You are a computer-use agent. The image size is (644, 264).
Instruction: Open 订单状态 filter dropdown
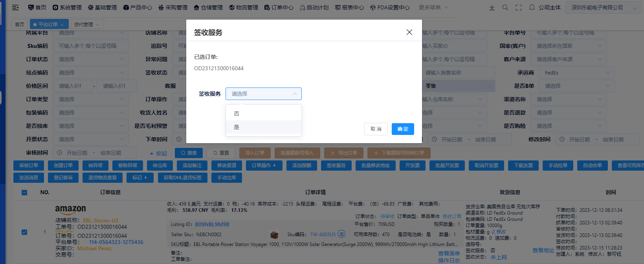[91, 59]
